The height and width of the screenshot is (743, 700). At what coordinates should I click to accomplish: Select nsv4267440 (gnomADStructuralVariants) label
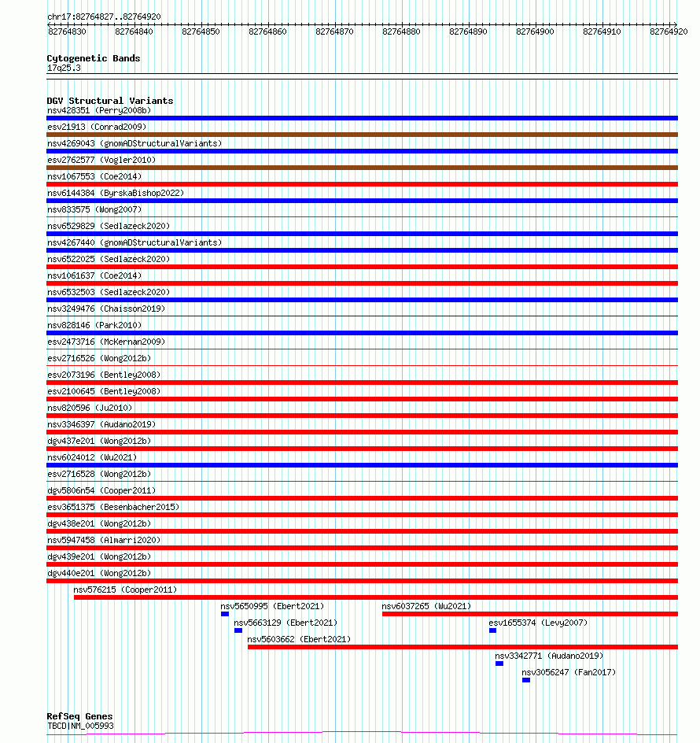click(x=134, y=242)
